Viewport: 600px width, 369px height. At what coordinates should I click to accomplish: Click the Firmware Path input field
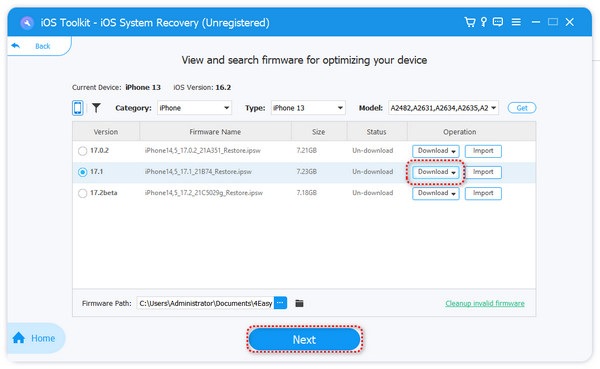coord(205,303)
